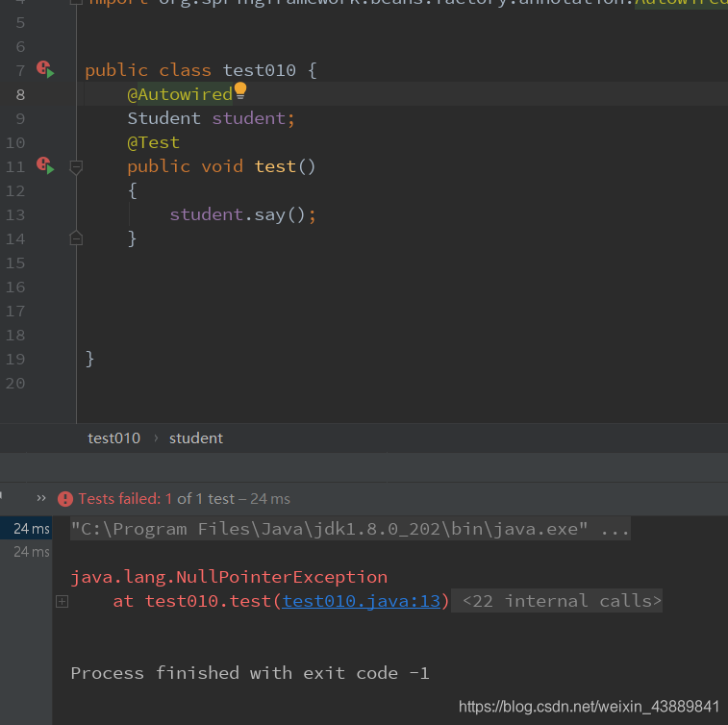Select the second 24 ms test result row
The height and width of the screenshot is (725, 728).
[x=27, y=551]
